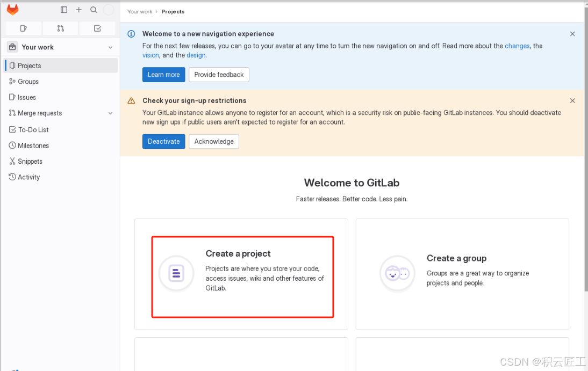Click the Provide feedback button
The height and width of the screenshot is (371, 588).
(x=219, y=75)
